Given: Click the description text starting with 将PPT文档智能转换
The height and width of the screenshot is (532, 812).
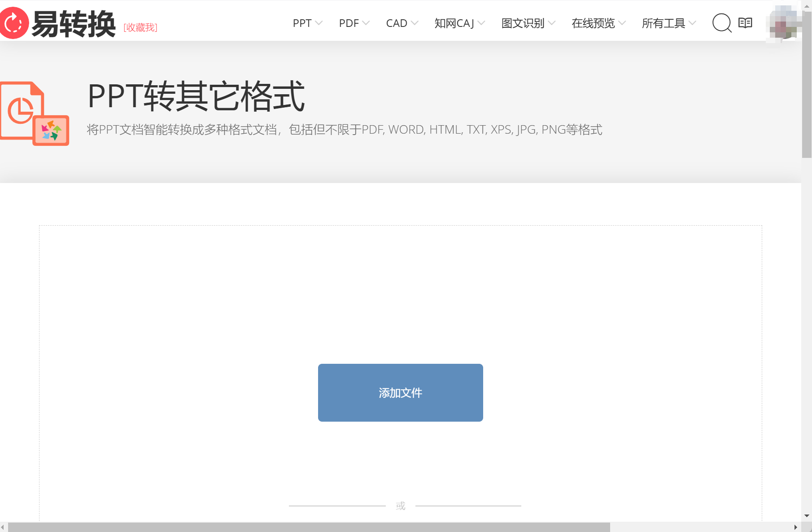Looking at the screenshot, I should click(345, 130).
